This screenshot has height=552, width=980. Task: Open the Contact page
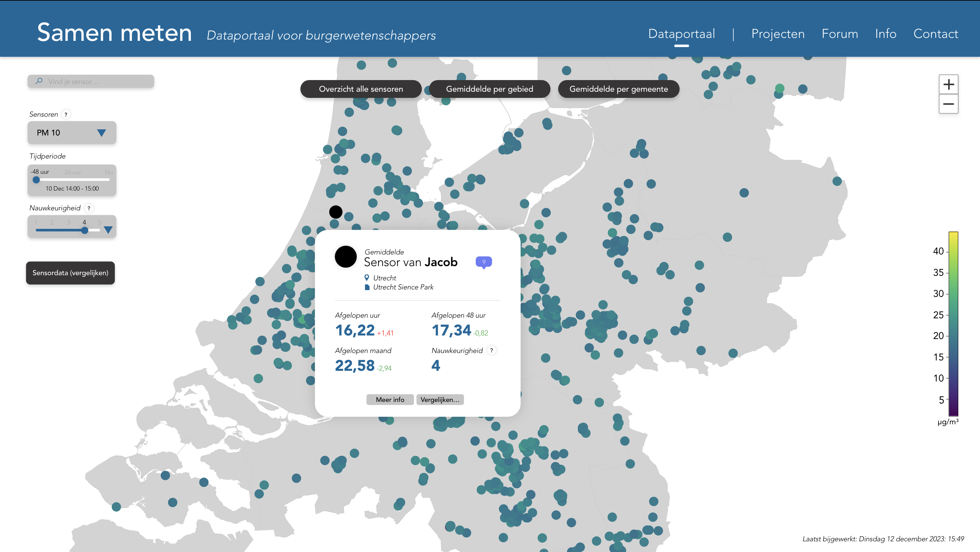pyautogui.click(x=936, y=33)
